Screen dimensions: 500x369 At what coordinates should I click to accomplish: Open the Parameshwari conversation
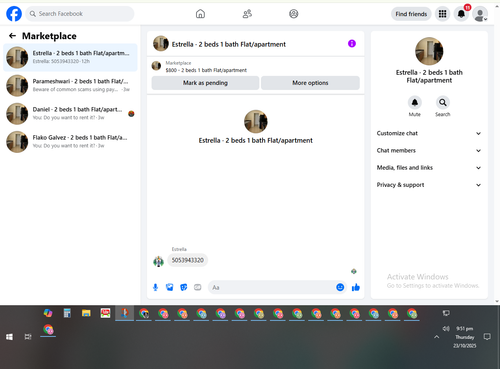point(70,85)
